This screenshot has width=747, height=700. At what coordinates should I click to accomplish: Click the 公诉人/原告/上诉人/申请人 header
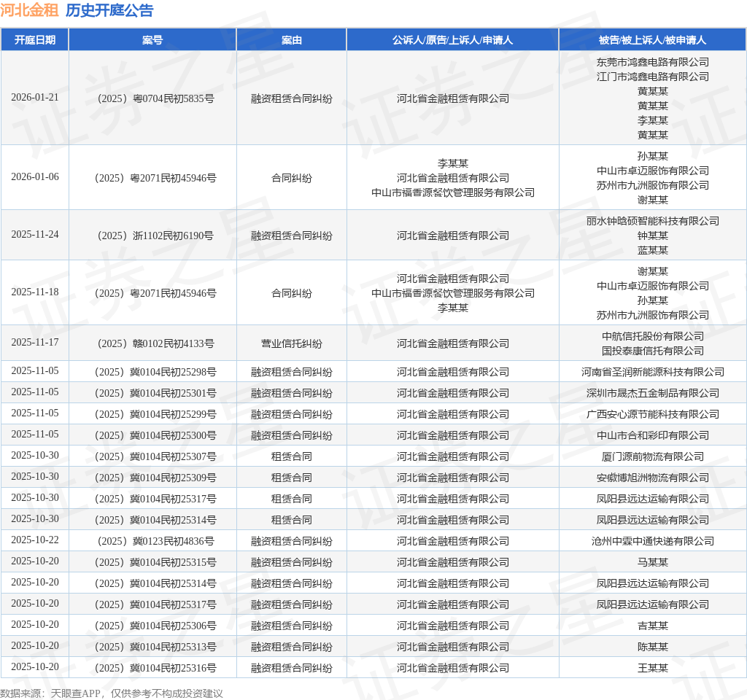[x=452, y=40]
